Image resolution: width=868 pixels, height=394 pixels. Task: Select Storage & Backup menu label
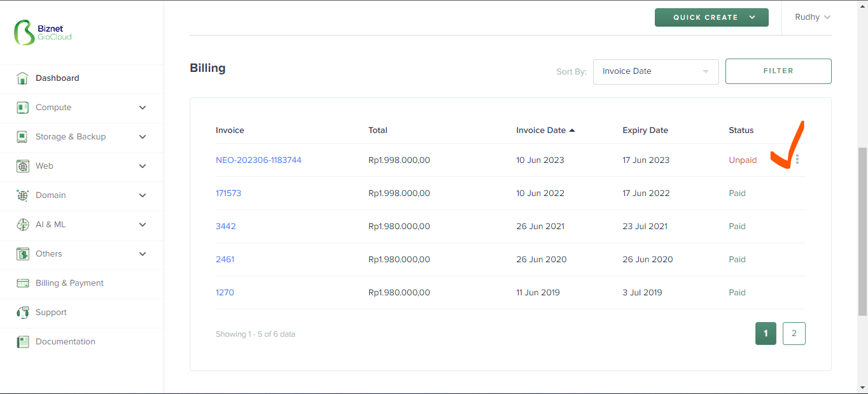tap(71, 137)
